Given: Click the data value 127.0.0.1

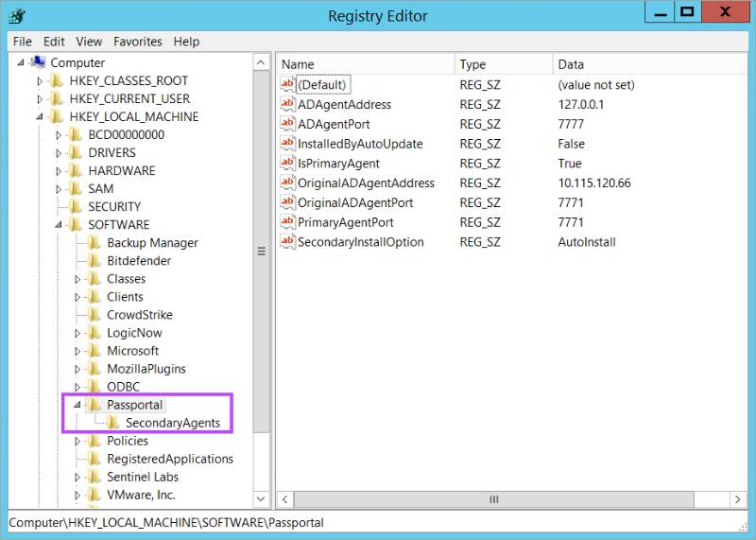Looking at the screenshot, I should [581, 104].
